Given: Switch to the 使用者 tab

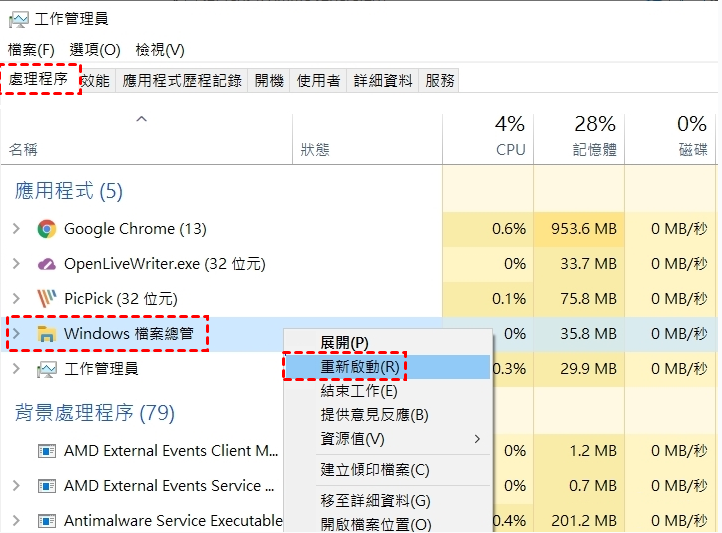Looking at the screenshot, I should (x=318, y=81).
